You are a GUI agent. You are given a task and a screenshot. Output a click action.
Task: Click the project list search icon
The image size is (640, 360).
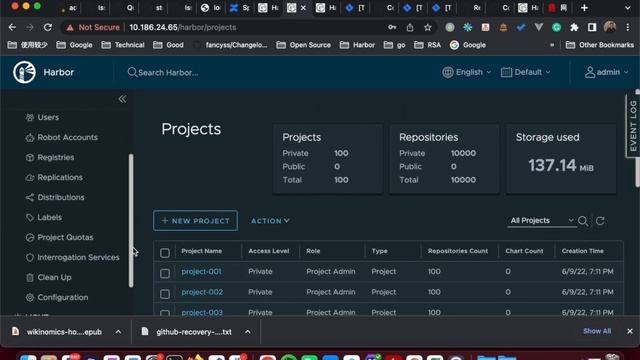583,221
